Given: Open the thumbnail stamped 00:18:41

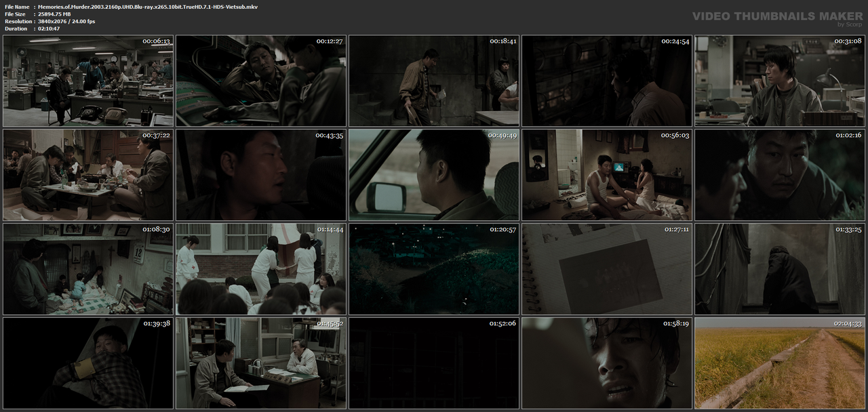Looking at the screenshot, I should pos(434,81).
